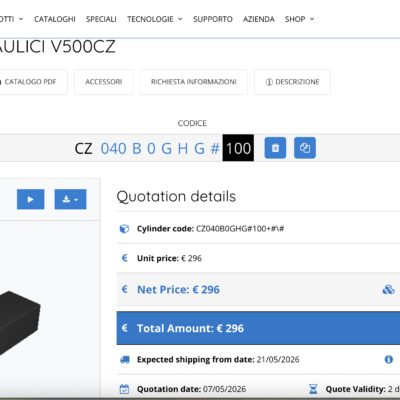This screenshot has height=400, width=400.
Task: Click the RICHIESTA INFORMAZIONI button
Action: (194, 82)
